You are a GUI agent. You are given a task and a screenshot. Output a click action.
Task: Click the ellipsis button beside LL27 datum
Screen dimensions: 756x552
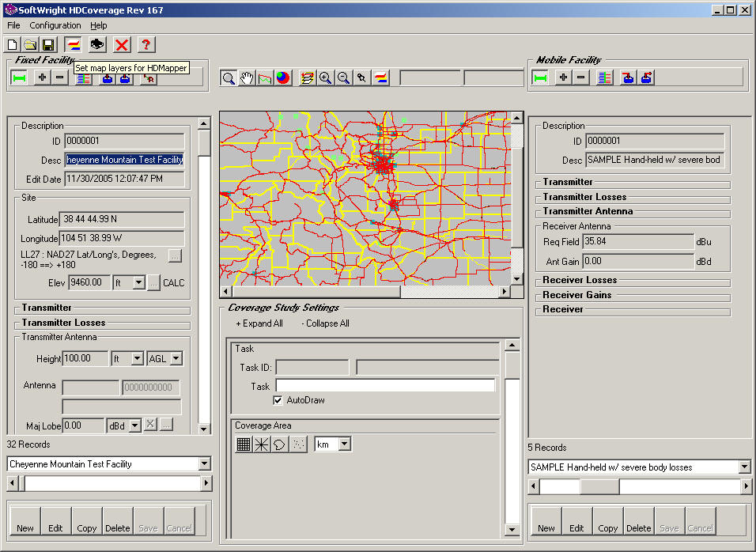pyautogui.click(x=175, y=256)
